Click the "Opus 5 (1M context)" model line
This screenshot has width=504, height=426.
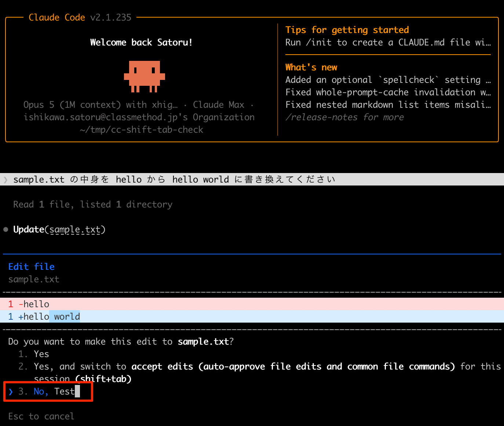139,105
